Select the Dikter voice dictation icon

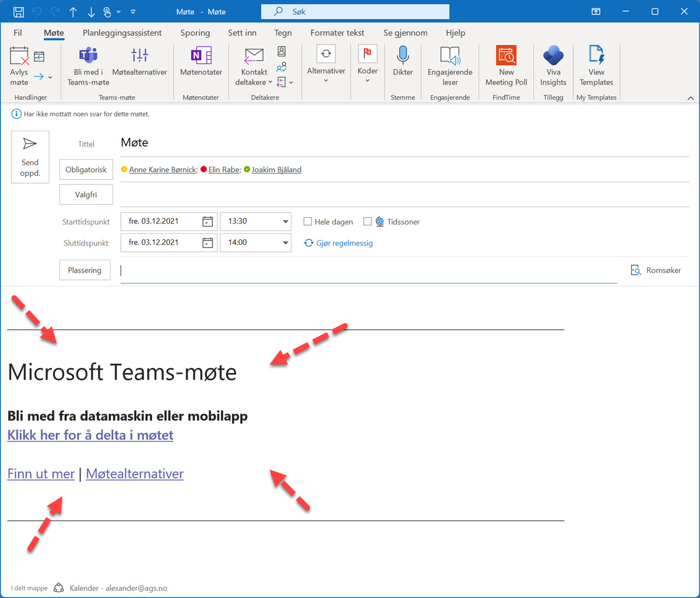pyautogui.click(x=402, y=62)
